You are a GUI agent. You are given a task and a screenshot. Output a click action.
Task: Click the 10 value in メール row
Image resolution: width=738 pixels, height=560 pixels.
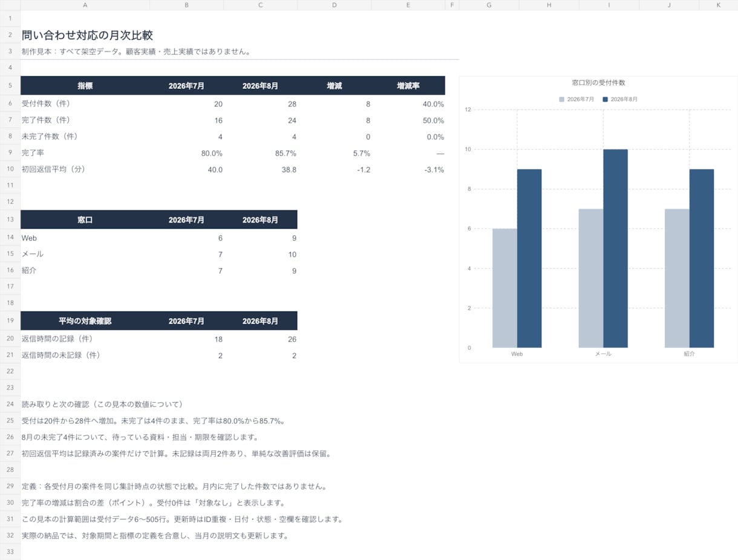(292, 255)
